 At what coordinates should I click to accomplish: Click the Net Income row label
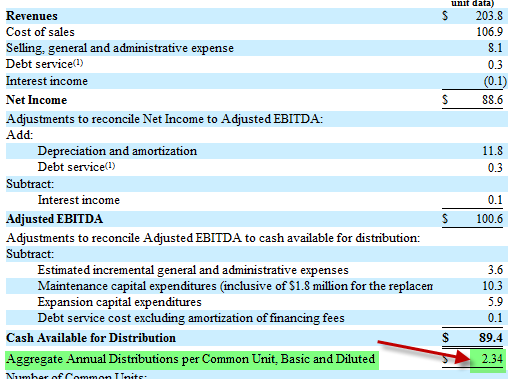point(36,100)
